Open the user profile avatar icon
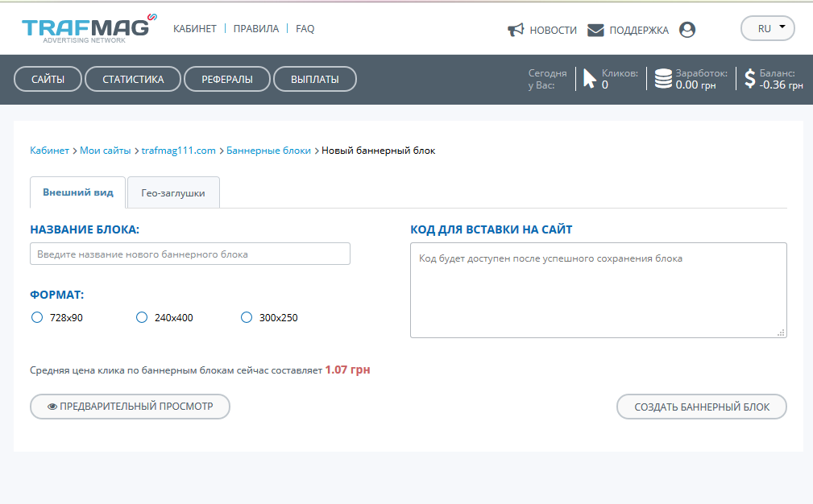Image resolution: width=813 pixels, height=504 pixels. pos(687,30)
